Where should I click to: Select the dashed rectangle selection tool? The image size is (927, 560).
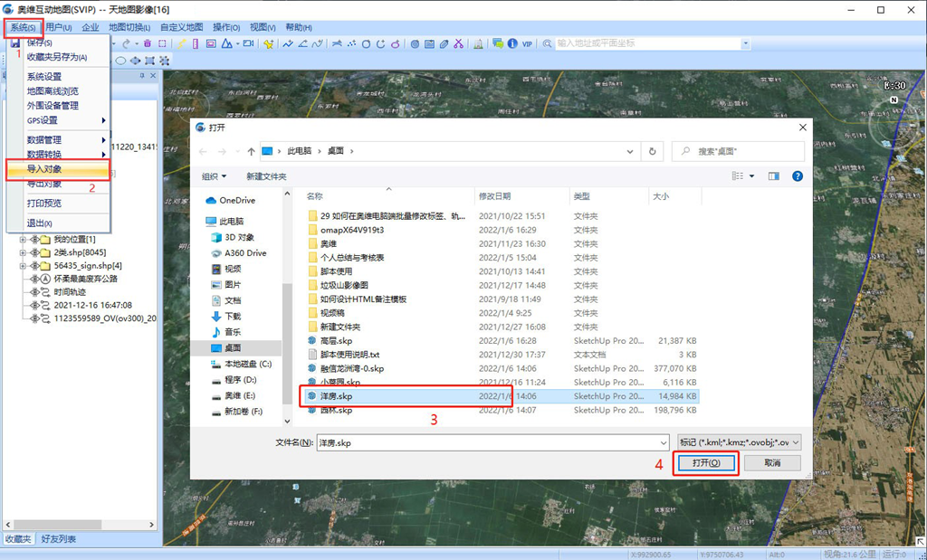click(x=162, y=43)
